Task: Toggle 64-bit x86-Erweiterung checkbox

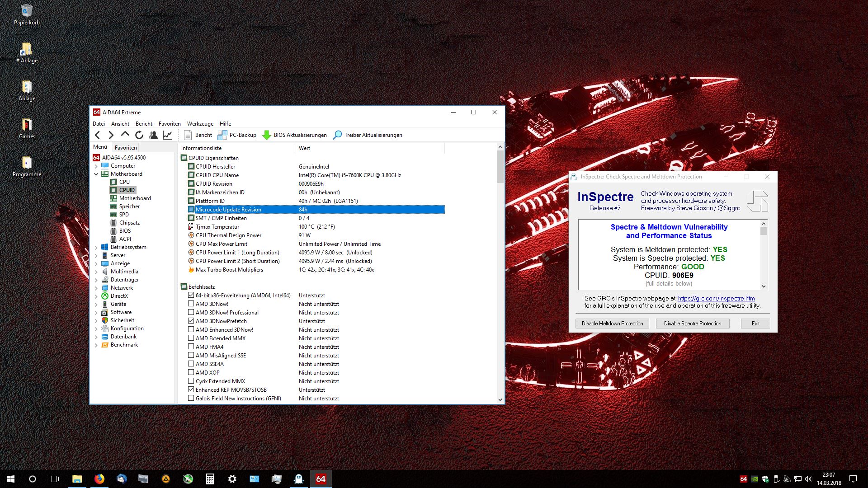Action: [191, 295]
